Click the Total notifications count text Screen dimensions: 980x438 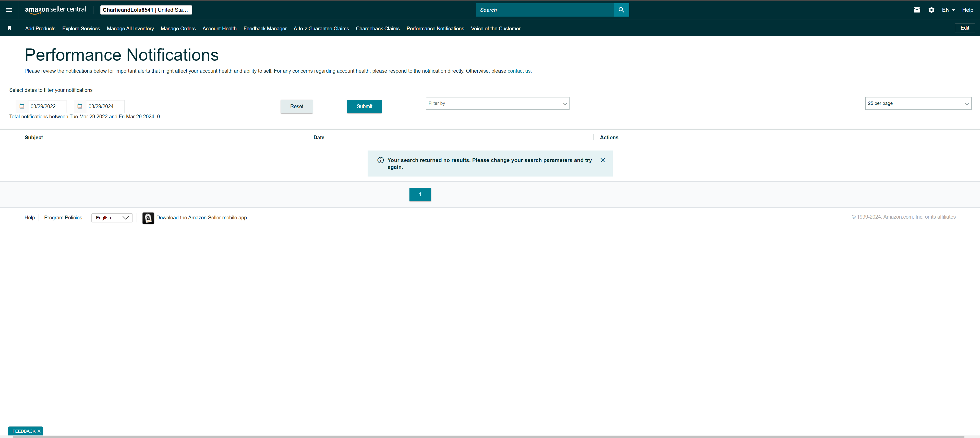(84, 117)
